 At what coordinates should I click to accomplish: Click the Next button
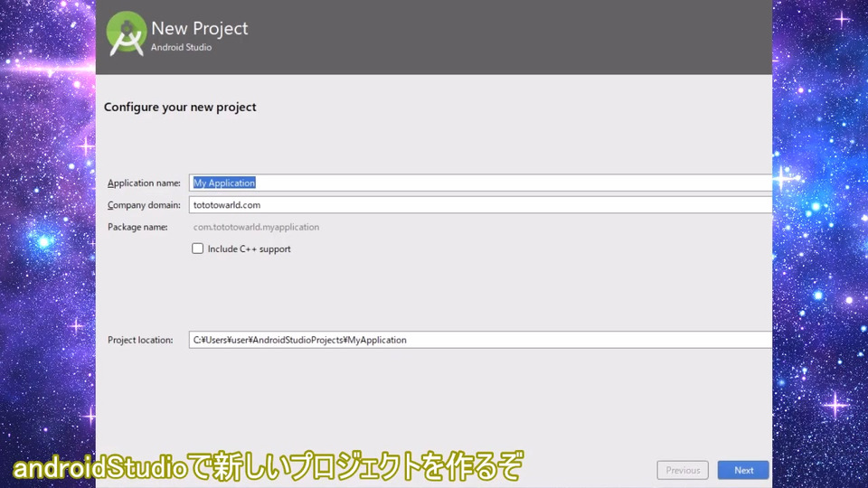(743, 470)
